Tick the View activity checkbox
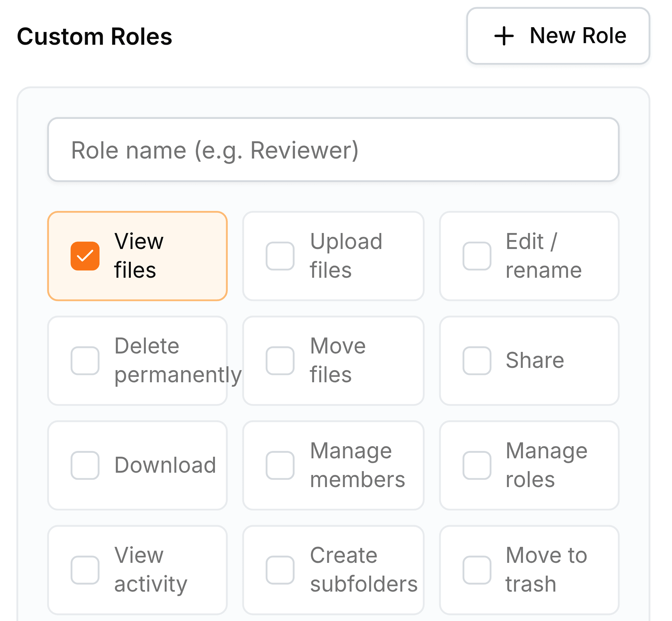Image resolution: width=672 pixels, height=621 pixels. [85, 570]
